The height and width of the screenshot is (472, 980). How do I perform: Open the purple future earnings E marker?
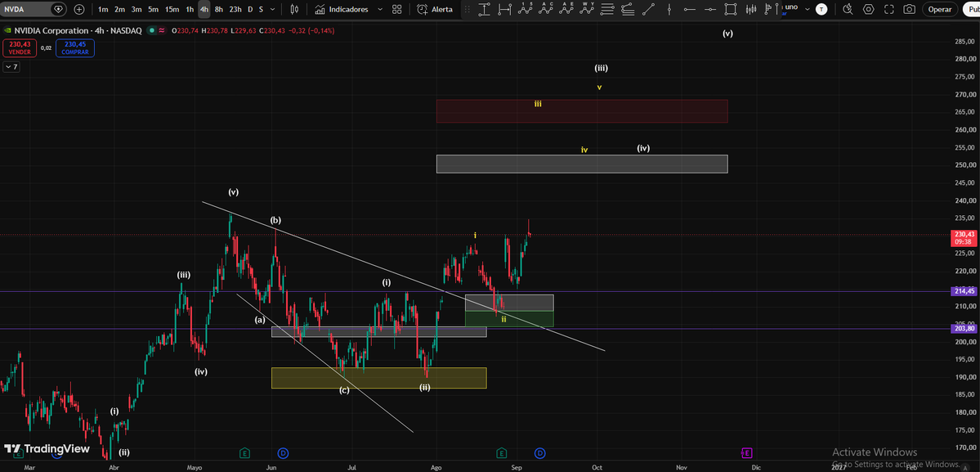pyautogui.click(x=747, y=452)
